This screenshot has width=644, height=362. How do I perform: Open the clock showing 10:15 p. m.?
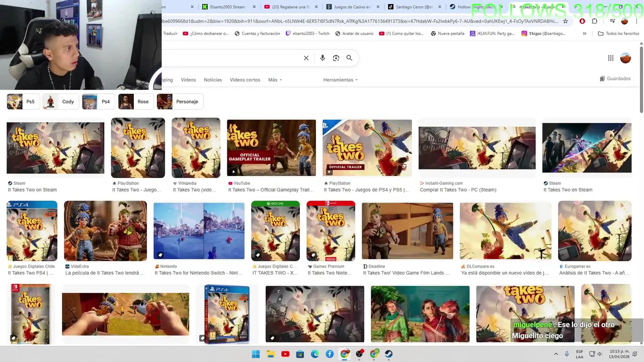[x=620, y=354]
